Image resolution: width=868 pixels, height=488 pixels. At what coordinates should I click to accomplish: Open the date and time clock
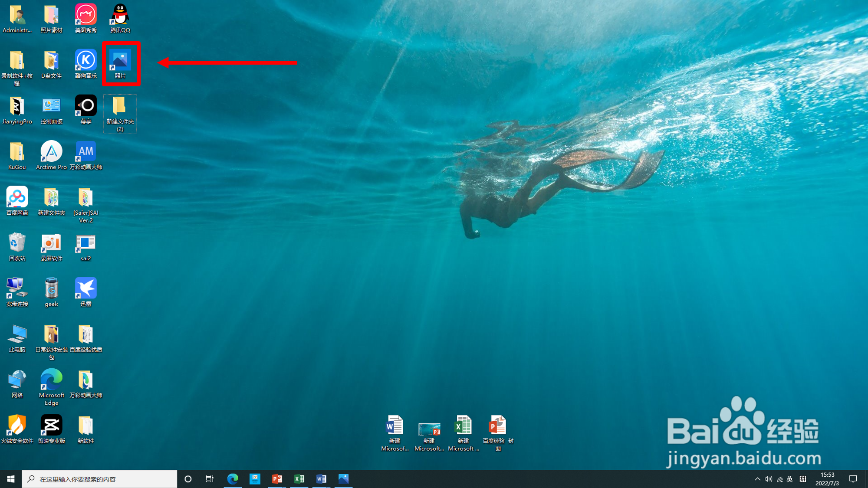tap(827, 479)
